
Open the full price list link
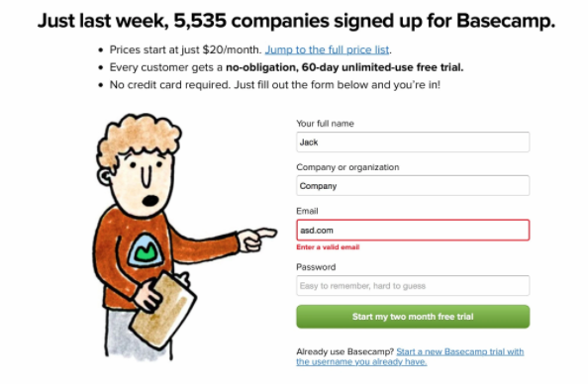(x=327, y=49)
